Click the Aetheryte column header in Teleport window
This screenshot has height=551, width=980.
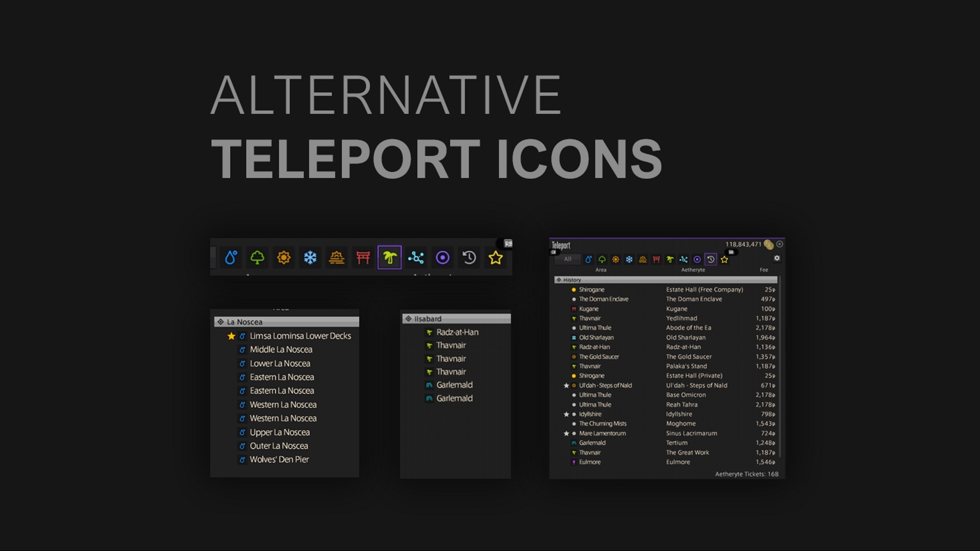click(x=693, y=270)
